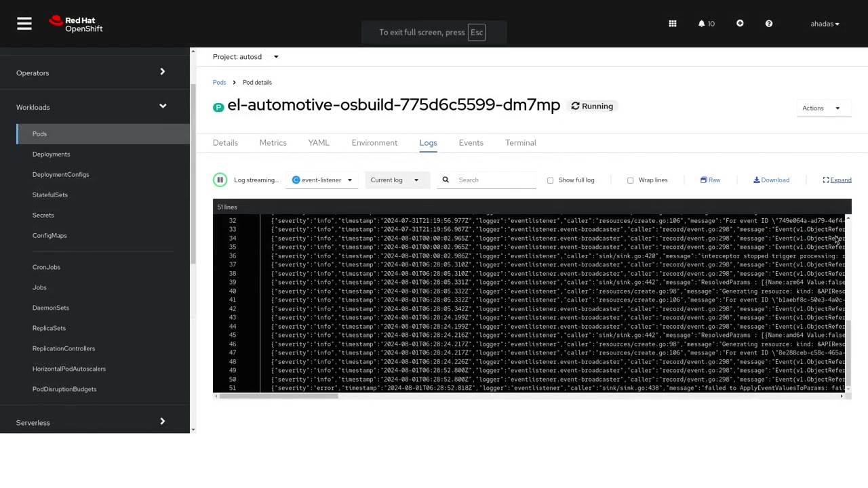Click the Expand link
Screen dimensions: 868x488
pos(841,180)
